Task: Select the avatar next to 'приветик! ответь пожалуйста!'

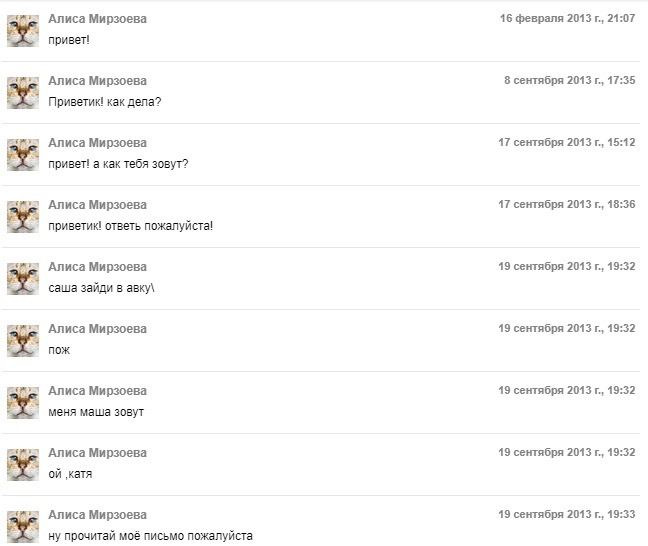Action: pyautogui.click(x=23, y=217)
